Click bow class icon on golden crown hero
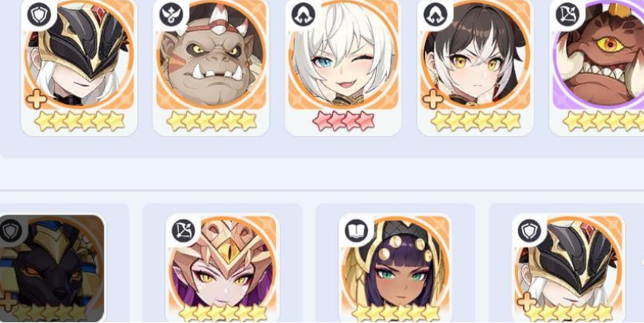 (x=184, y=230)
